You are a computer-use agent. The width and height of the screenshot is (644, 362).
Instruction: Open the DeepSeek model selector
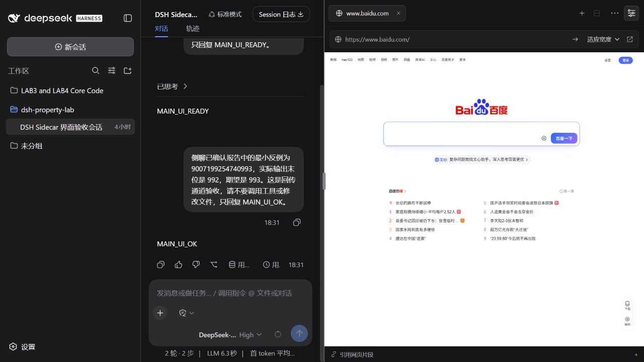[217, 335]
